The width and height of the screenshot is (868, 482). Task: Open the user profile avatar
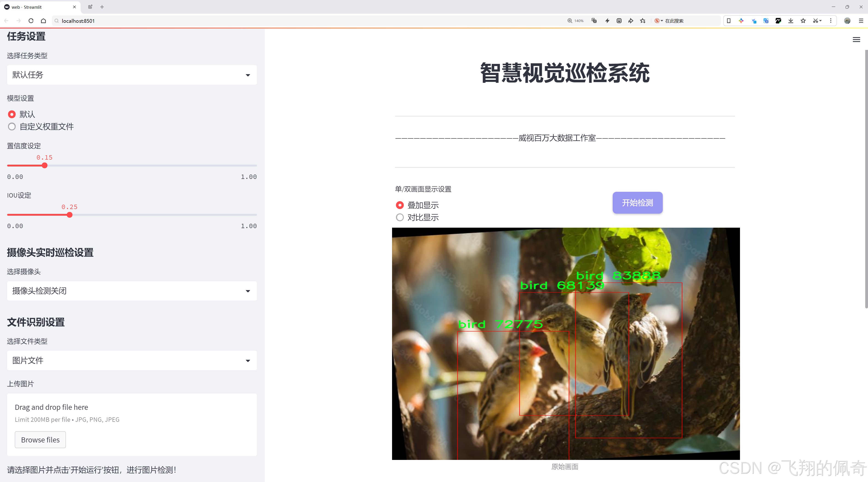tap(848, 20)
